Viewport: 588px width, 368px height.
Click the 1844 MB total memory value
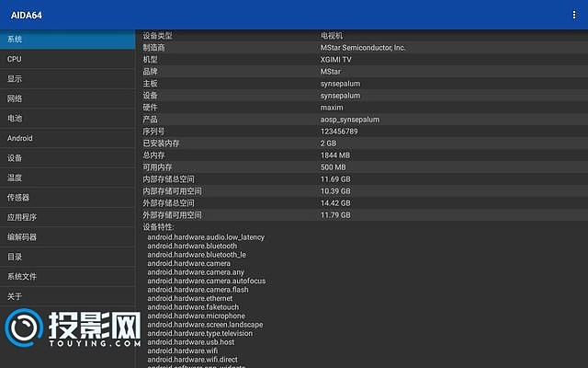[335, 155]
